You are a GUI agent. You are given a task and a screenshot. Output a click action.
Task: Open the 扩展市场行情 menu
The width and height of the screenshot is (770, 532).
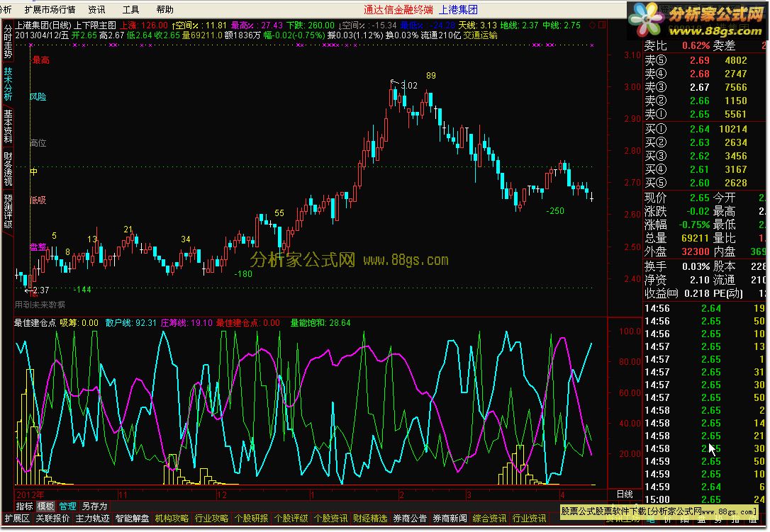point(50,9)
